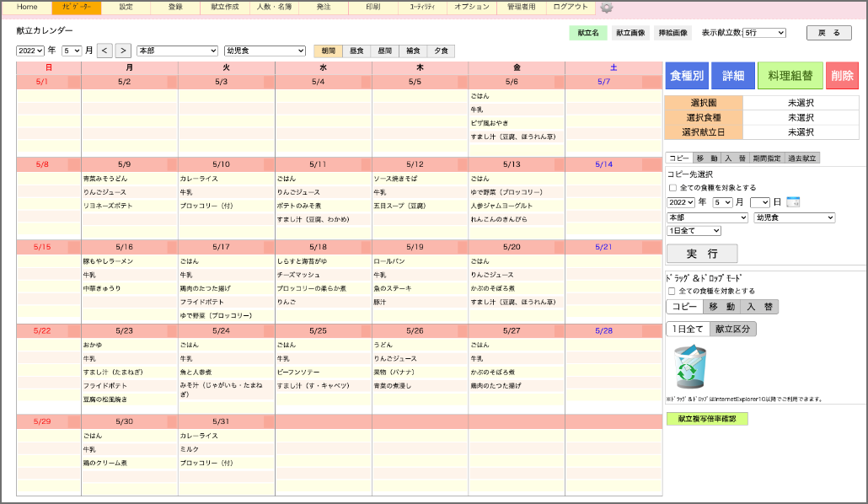Select the 5/6 date header
Viewport: 868px width, 504px height.
pyautogui.click(x=511, y=82)
